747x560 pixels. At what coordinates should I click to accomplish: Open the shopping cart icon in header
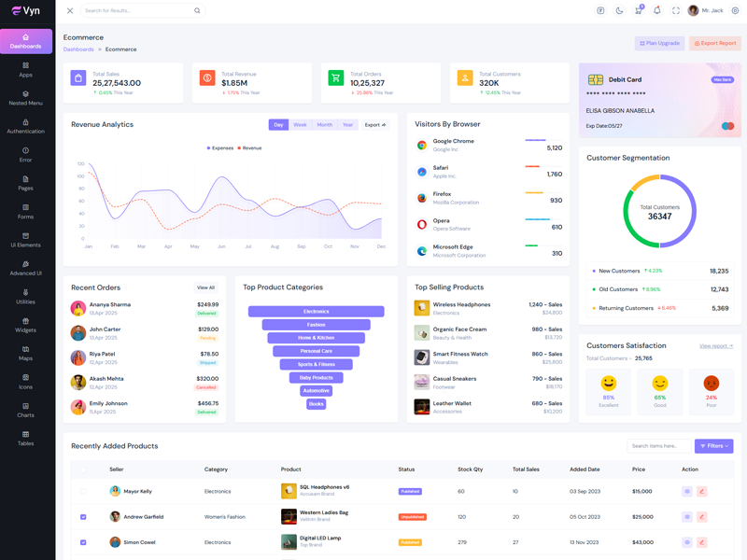point(639,10)
